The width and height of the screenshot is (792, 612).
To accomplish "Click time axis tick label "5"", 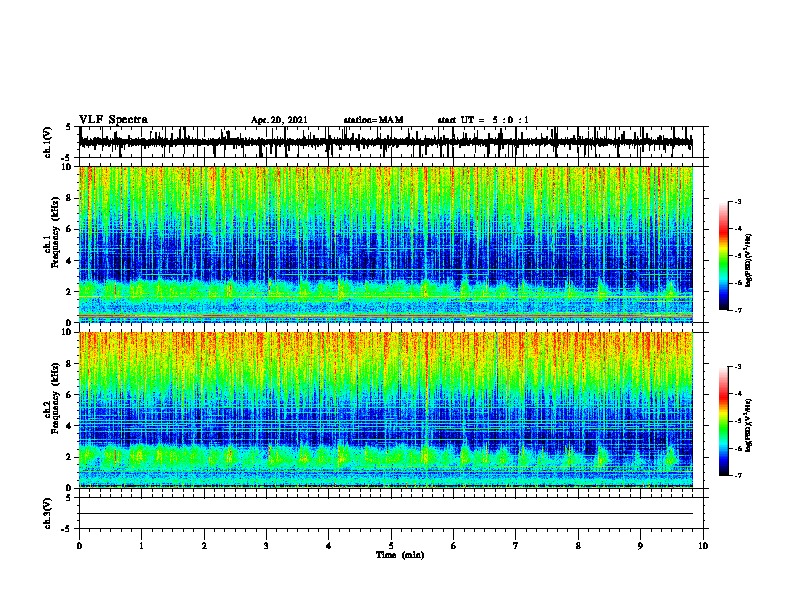I will (x=391, y=546).
